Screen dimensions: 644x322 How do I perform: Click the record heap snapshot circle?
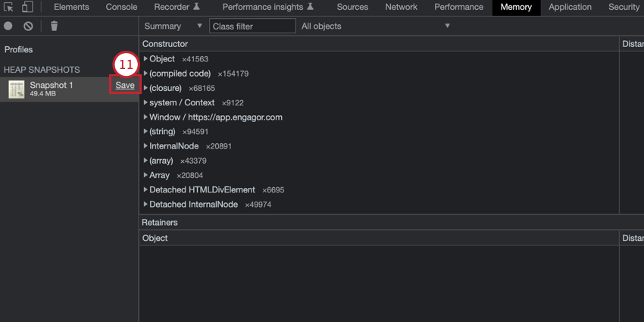pos(8,26)
